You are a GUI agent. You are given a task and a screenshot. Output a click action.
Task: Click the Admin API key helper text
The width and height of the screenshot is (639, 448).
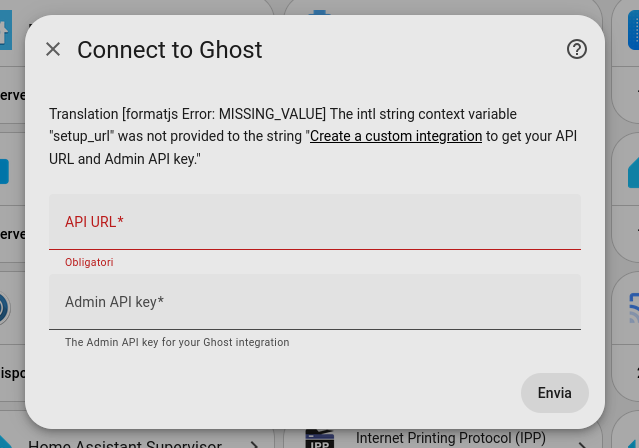tap(177, 342)
